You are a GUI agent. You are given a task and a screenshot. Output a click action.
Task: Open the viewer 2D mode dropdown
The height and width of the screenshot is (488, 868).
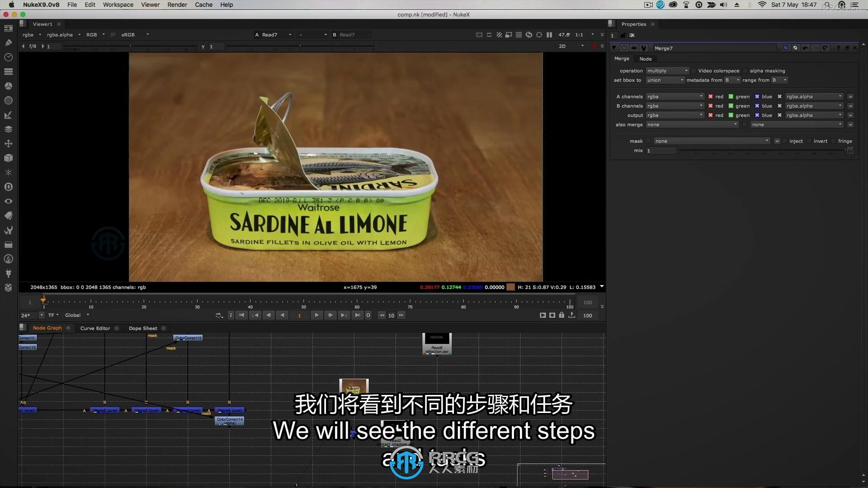click(x=571, y=46)
